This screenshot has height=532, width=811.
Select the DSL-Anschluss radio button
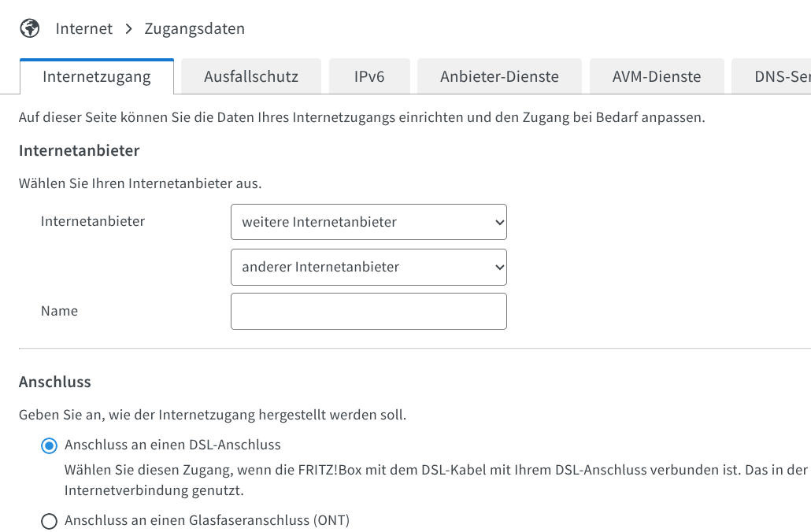(x=49, y=446)
